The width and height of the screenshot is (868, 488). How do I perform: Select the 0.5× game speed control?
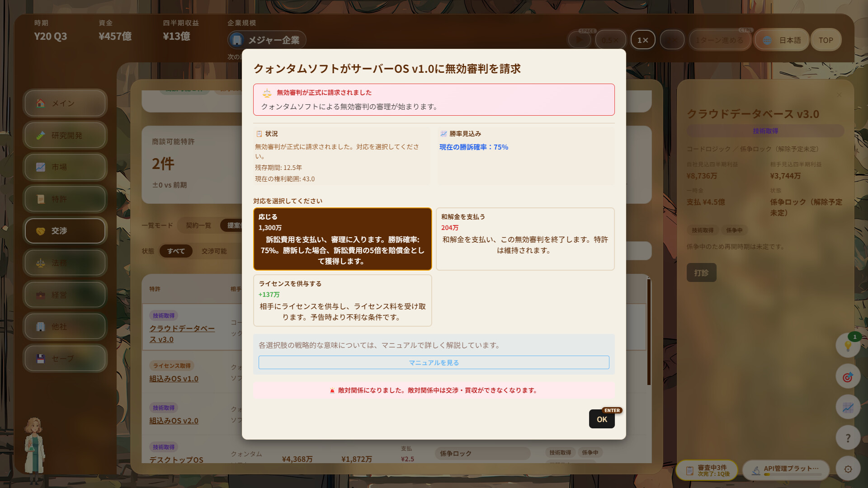611,39
